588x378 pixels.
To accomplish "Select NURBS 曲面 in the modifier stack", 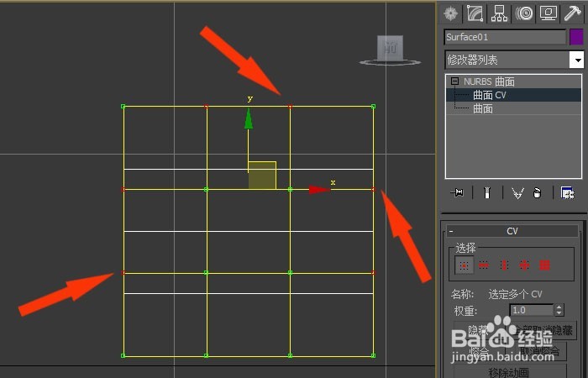I will [489, 81].
